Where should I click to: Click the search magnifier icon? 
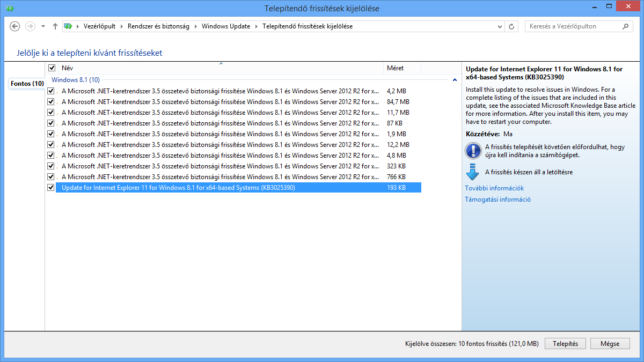click(626, 26)
